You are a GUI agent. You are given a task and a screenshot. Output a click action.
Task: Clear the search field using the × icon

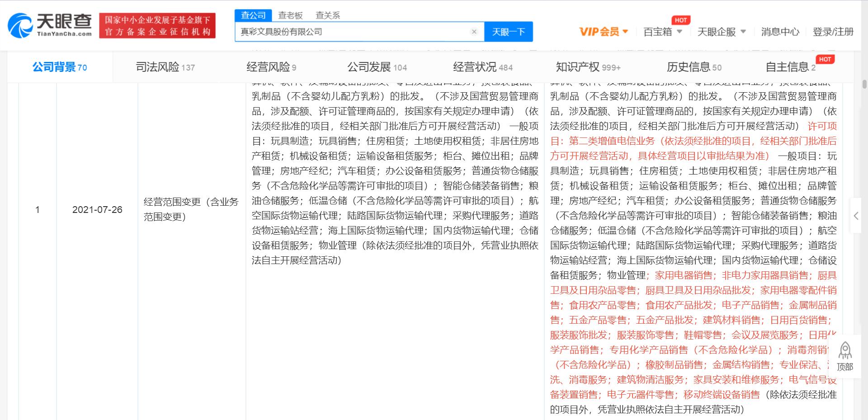474,32
